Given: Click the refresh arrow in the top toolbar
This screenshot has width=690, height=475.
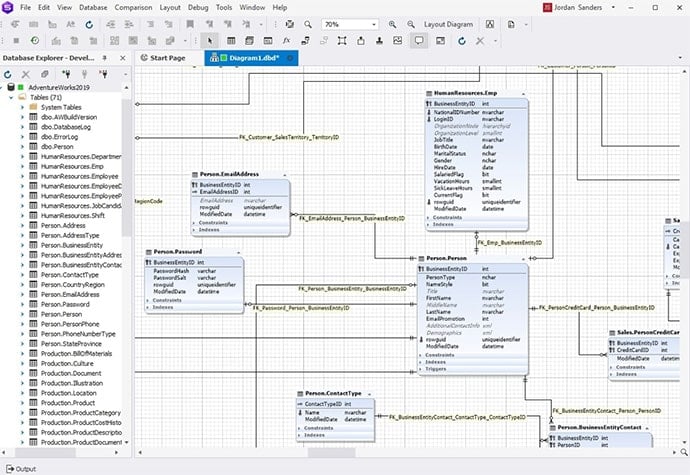Looking at the screenshot, I should (x=89, y=24).
